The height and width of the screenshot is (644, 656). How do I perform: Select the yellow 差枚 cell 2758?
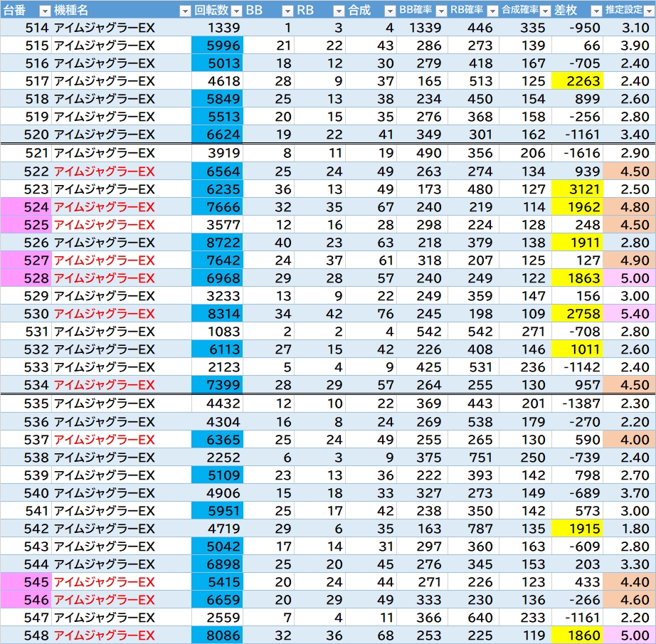[x=577, y=313]
